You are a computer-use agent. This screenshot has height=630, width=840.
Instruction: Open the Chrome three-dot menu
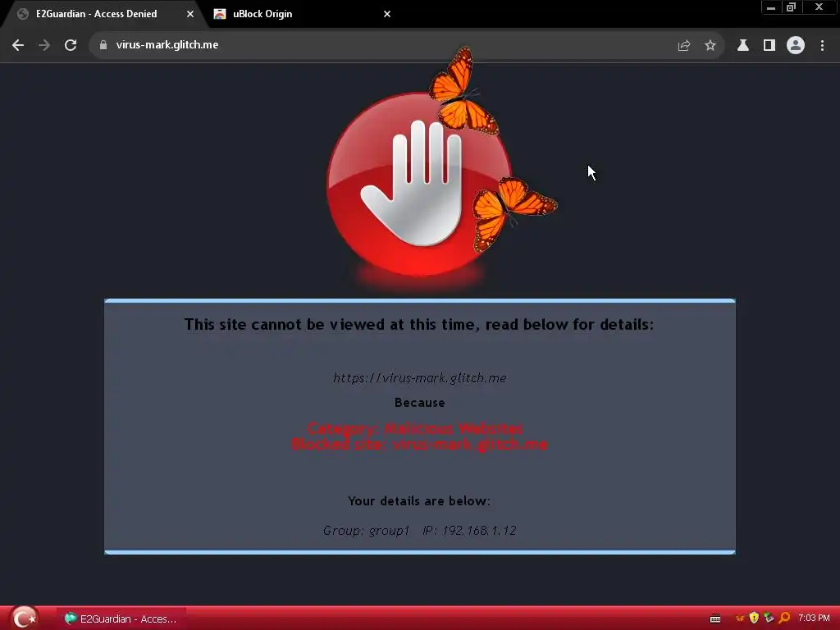pos(822,46)
